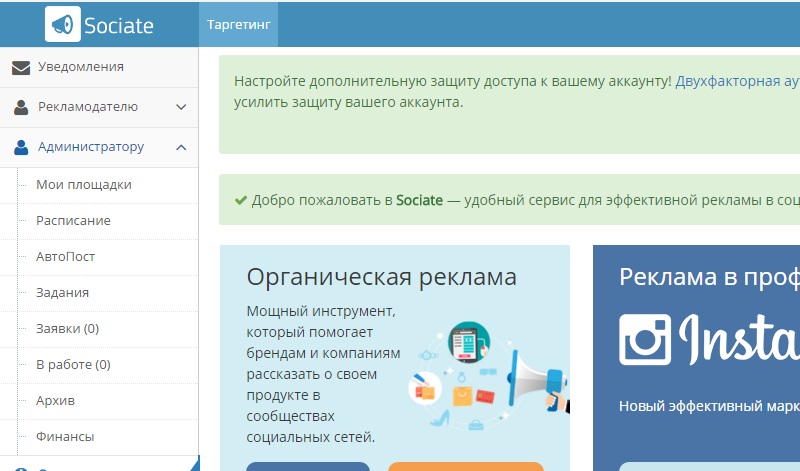Click the green checkmark in welcome message

point(240,200)
